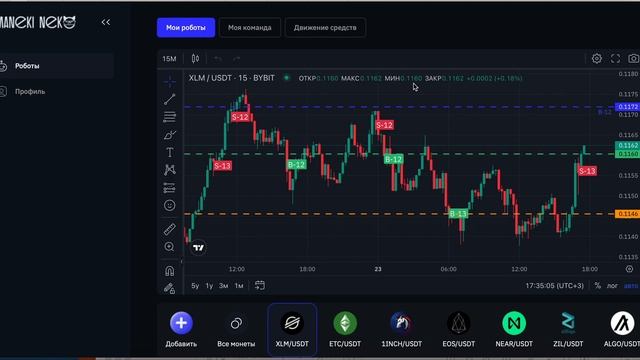Screen dimensions: 640x360
Task: Select the ETC/USDT coin
Action: pyautogui.click(x=345, y=330)
